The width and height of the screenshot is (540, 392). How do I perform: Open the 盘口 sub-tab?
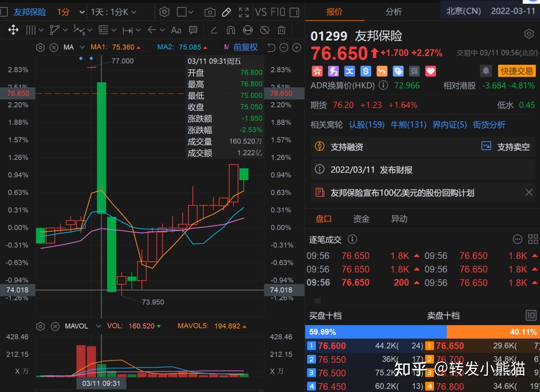(323, 219)
